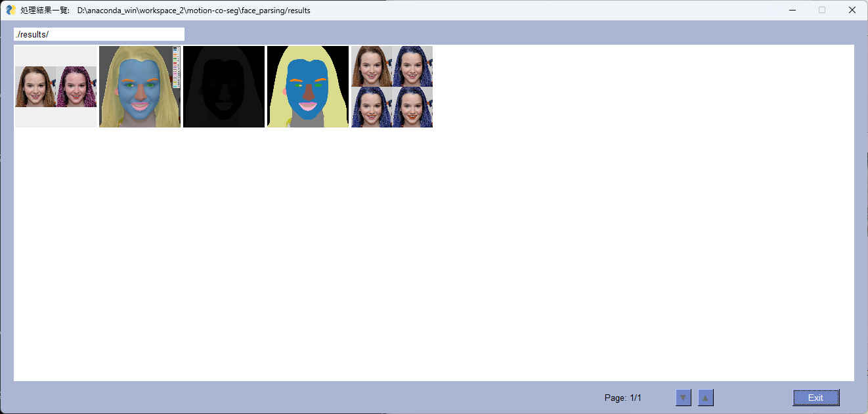Screen dimensions: 868x414
Task: Click the pink-haired face in first thumbnail
Action: coord(76,87)
